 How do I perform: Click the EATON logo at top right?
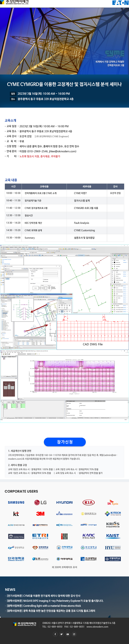click(120, 2)
